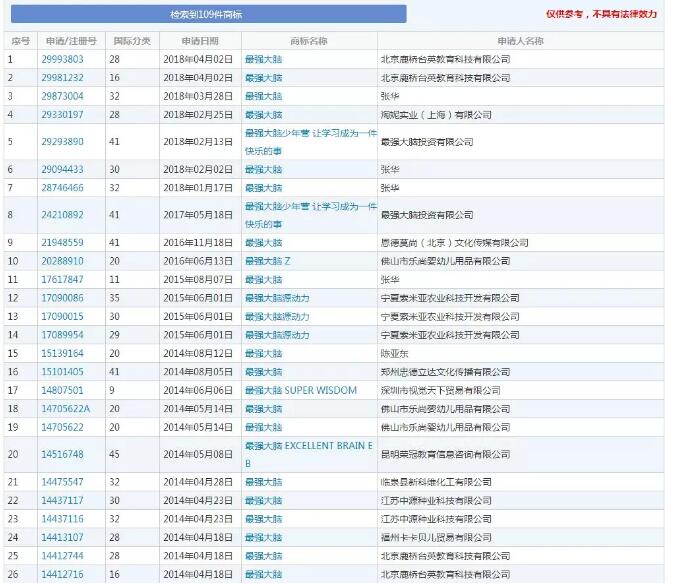Select applicant 陈亚东

point(394,353)
